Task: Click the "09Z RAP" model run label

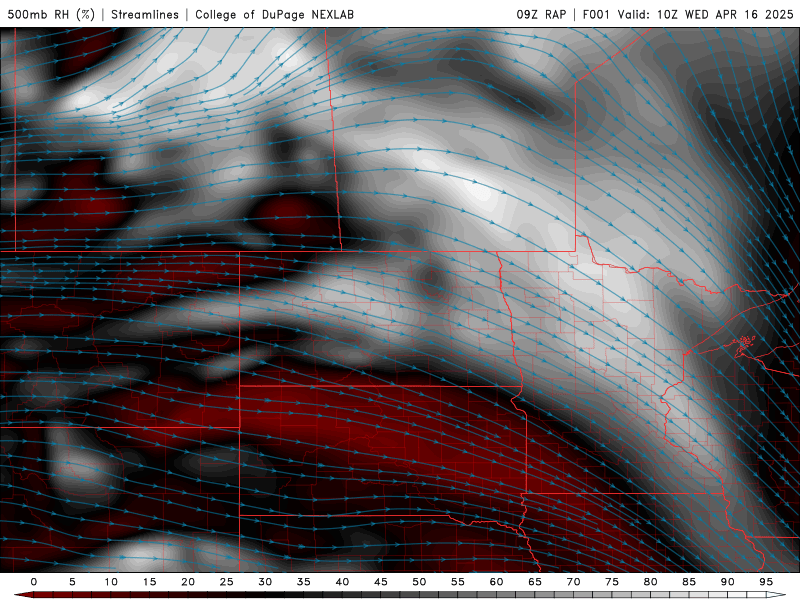Action: point(541,14)
